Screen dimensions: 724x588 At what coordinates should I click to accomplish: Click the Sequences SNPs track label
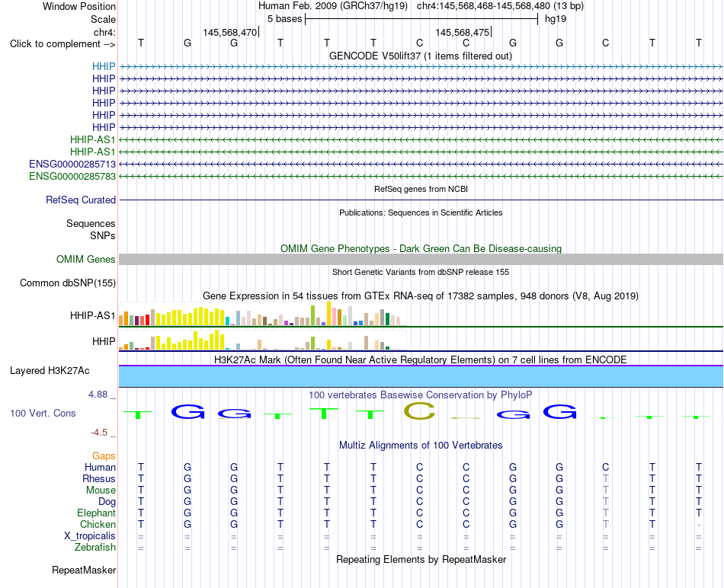(91, 229)
